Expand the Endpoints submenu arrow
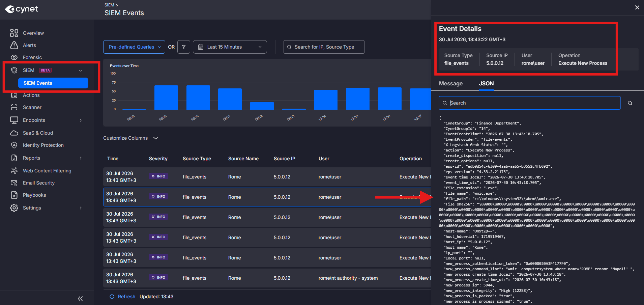 coord(81,120)
